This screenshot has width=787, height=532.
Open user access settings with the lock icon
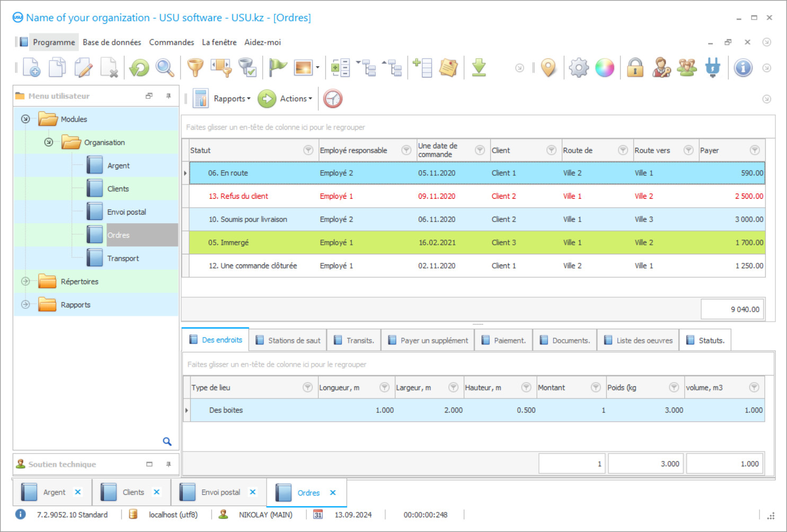point(635,67)
